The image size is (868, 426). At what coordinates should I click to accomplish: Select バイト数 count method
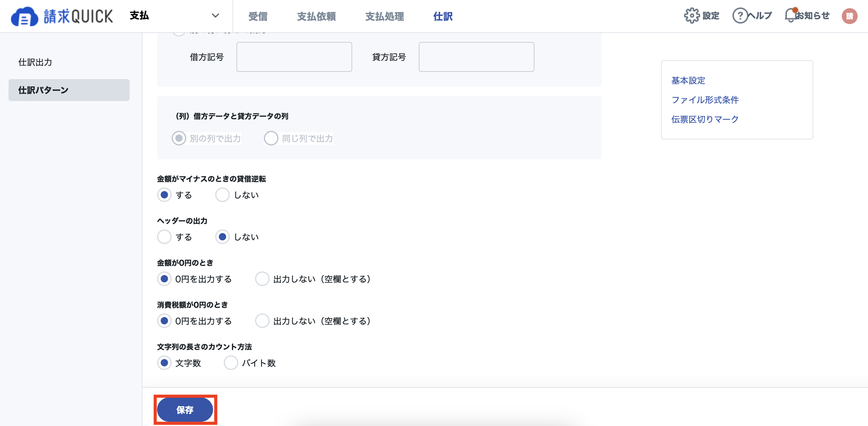(231, 363)
